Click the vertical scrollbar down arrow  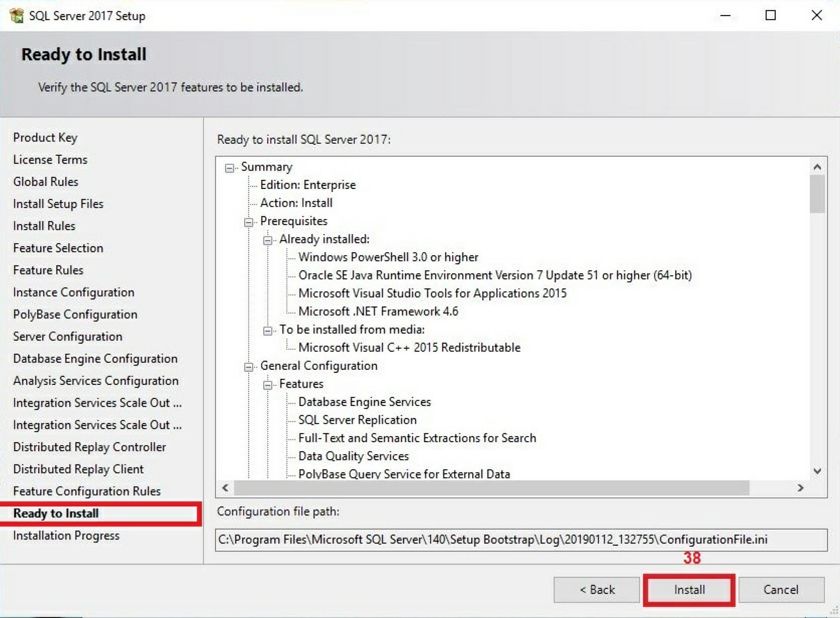tap(817, 471)
